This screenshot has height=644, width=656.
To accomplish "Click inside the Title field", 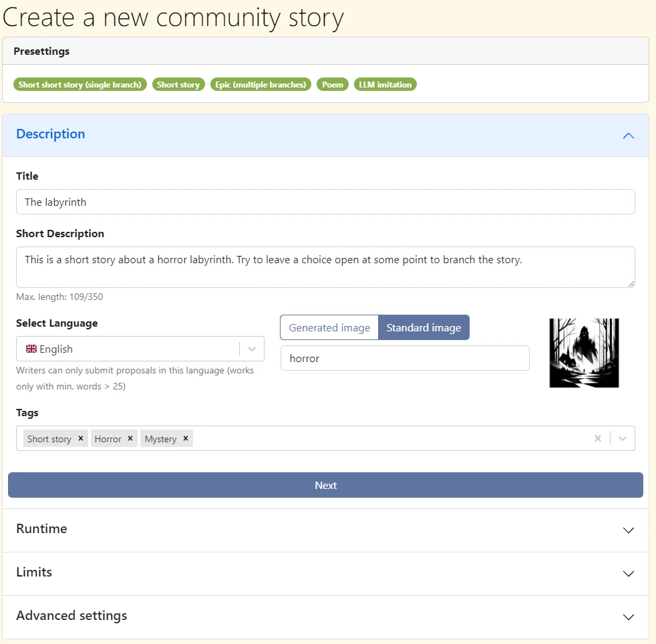I will pyautogui.click(x=325, y=202).
